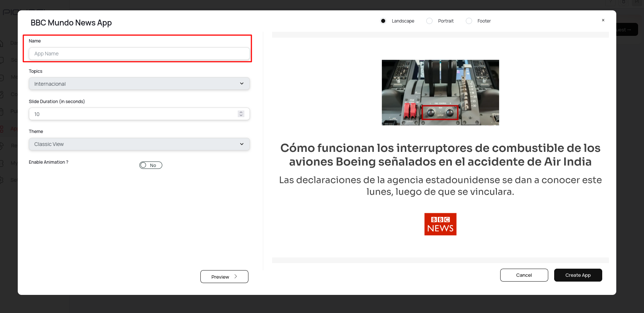Select the Portrait orientation option
Screen dimensions: 644x313
429,21
